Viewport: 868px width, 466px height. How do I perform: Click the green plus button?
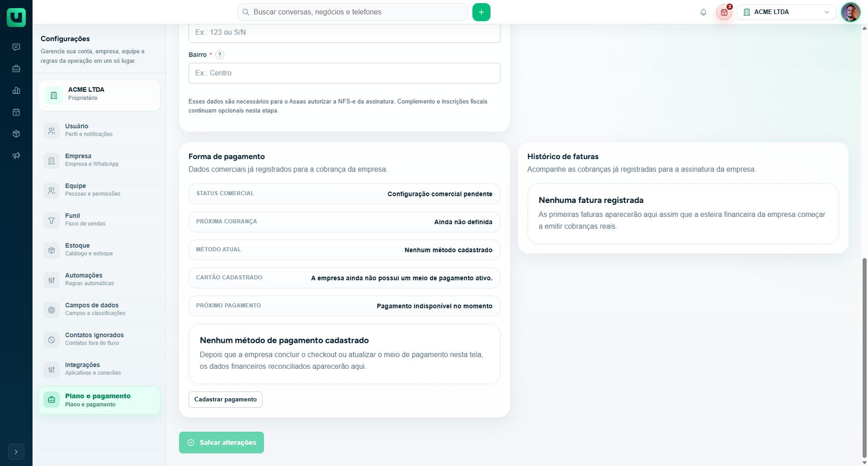[x=481, y=12]
